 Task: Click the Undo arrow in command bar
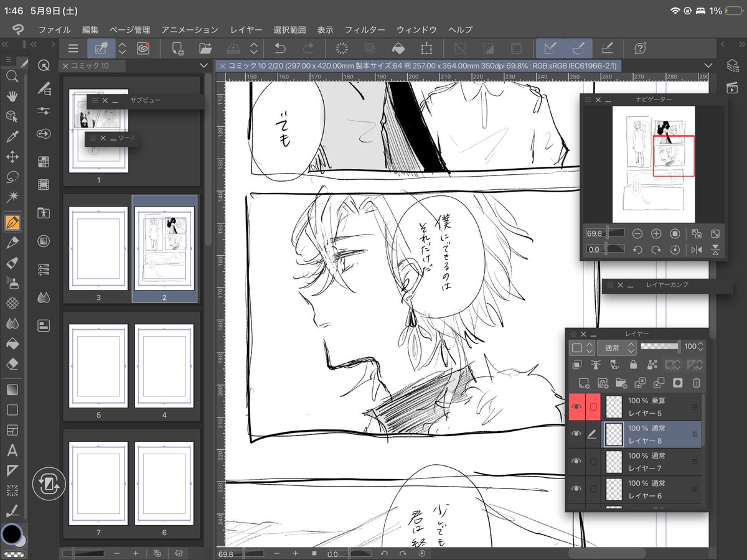tap(280, 49)
